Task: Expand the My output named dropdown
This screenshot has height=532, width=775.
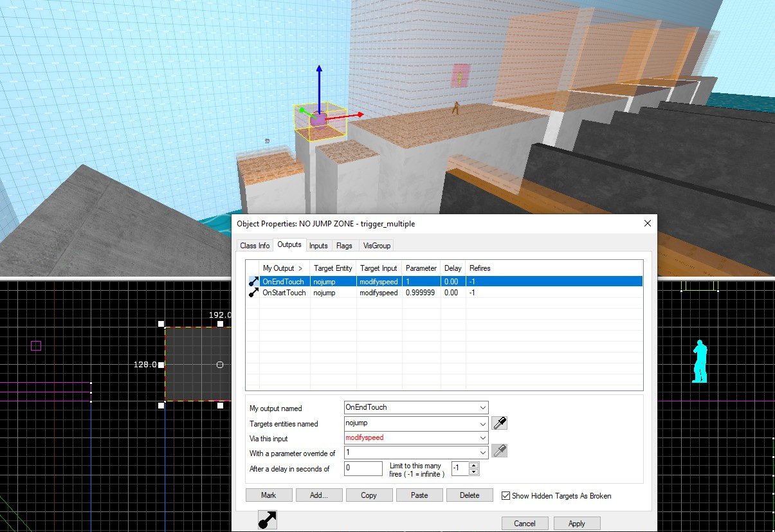Action: [x=482, y=408]
